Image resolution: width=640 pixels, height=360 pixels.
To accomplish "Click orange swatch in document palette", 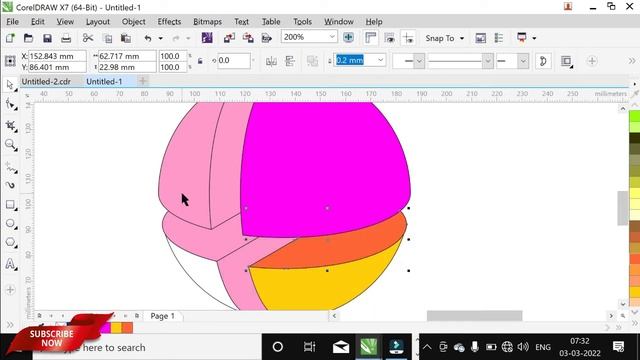I will 127,327.
